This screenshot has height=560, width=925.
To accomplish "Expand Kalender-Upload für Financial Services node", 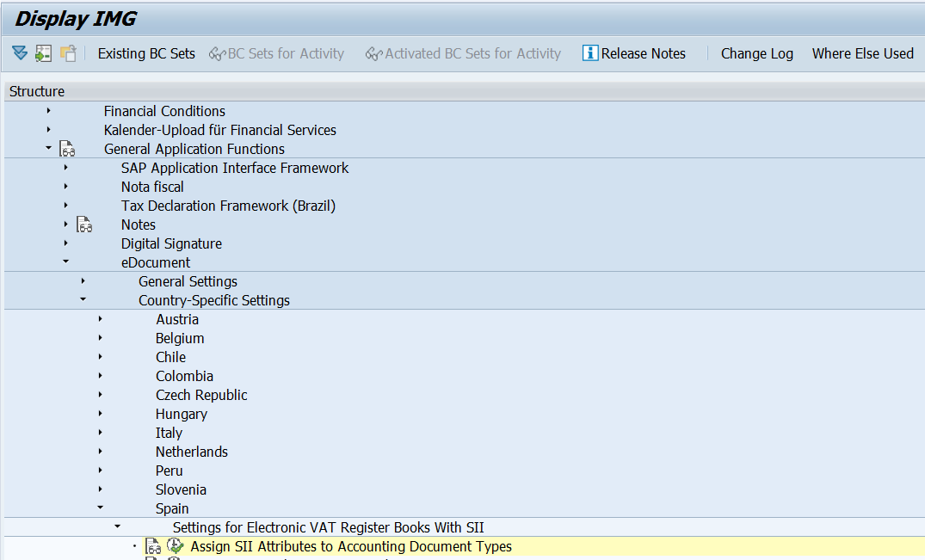I will click(48, 130).
